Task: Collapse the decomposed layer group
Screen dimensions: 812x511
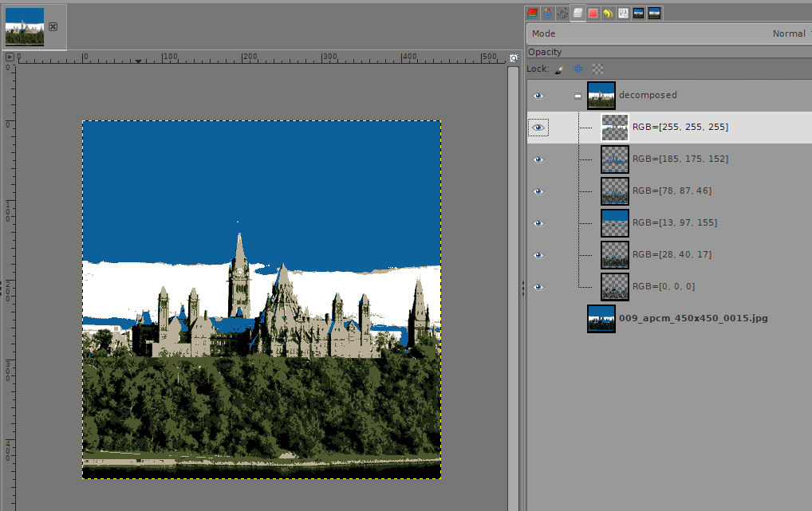Action: click(x=577, y=96)
